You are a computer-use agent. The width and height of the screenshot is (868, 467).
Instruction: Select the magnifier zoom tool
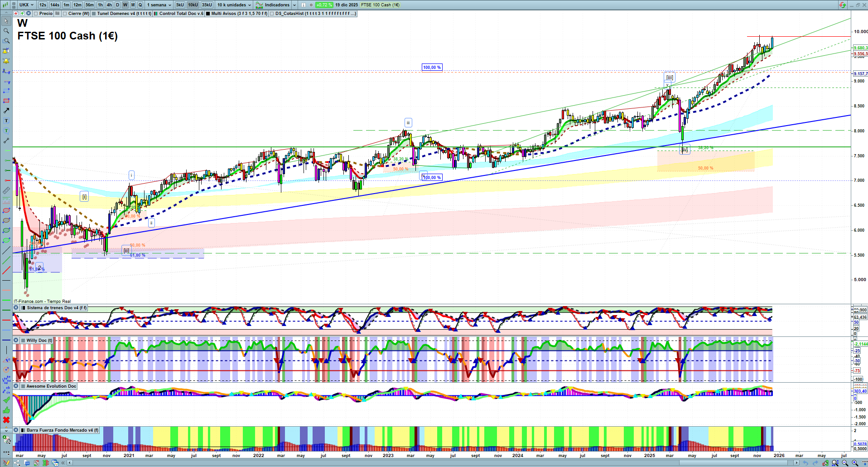(6, 31)
